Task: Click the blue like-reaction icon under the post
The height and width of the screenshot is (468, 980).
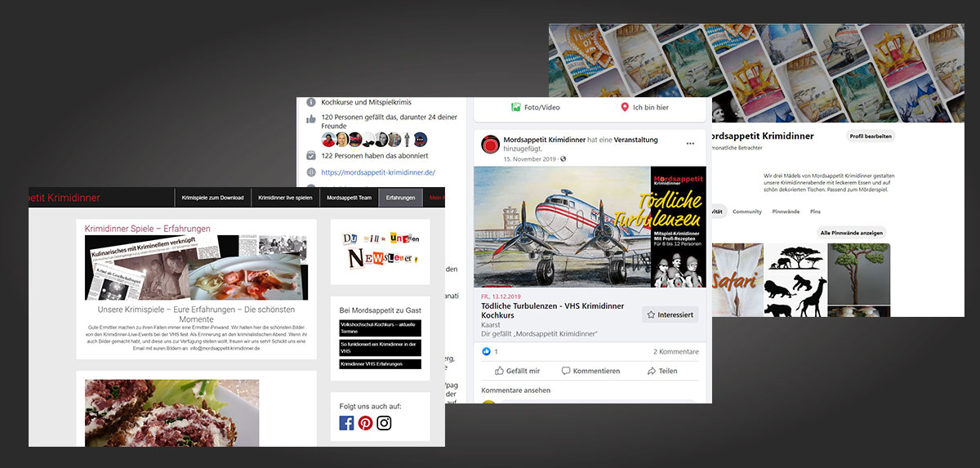Action: click(487, 351)
